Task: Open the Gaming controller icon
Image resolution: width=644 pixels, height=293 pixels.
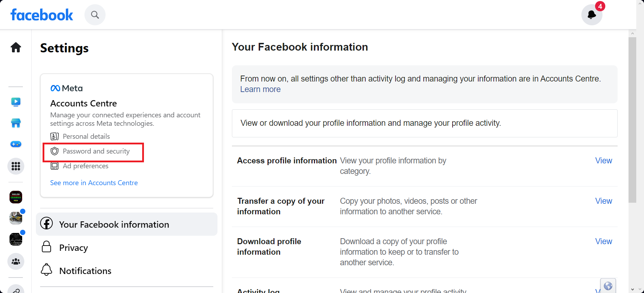Action: click(16, 144)
